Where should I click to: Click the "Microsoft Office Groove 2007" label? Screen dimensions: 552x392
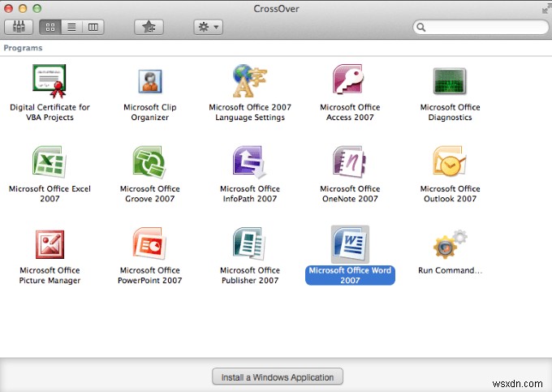[x=150, y=193]
